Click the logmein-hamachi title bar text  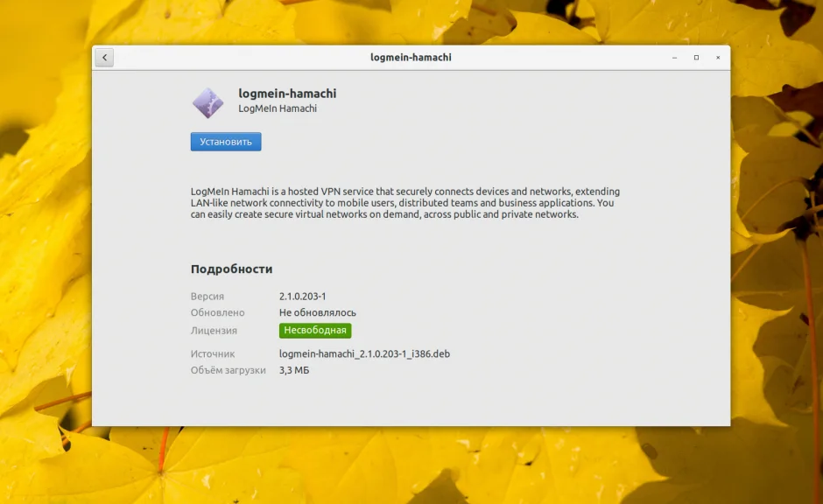pos(411,57)
